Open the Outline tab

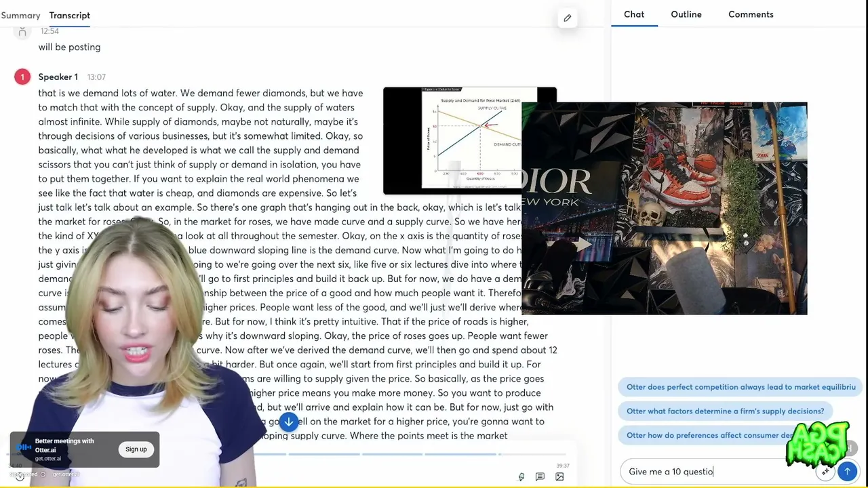click(686, 14)
